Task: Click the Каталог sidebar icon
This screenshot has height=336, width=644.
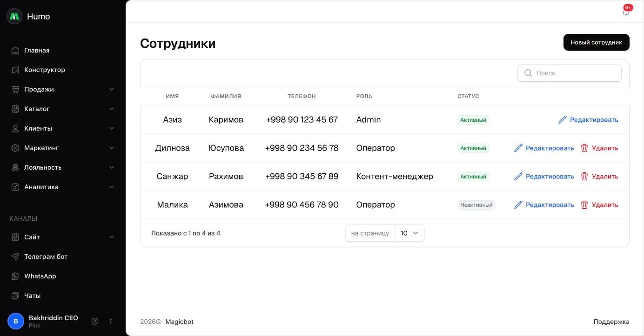Action: click(x=15, y=109)
